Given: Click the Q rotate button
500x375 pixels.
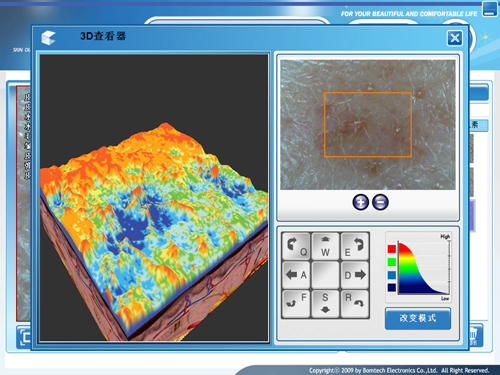Looking at the screenshot, I should coord(296,246).
